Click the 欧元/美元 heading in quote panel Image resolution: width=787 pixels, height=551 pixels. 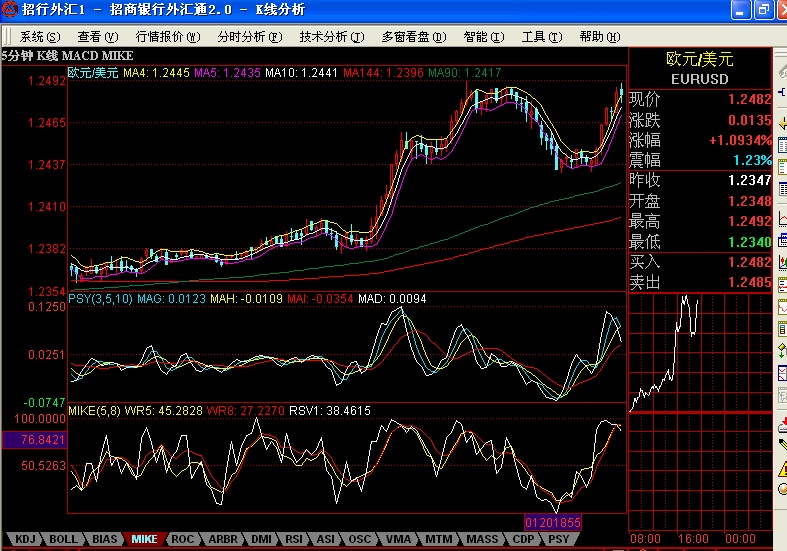[700, 59]
